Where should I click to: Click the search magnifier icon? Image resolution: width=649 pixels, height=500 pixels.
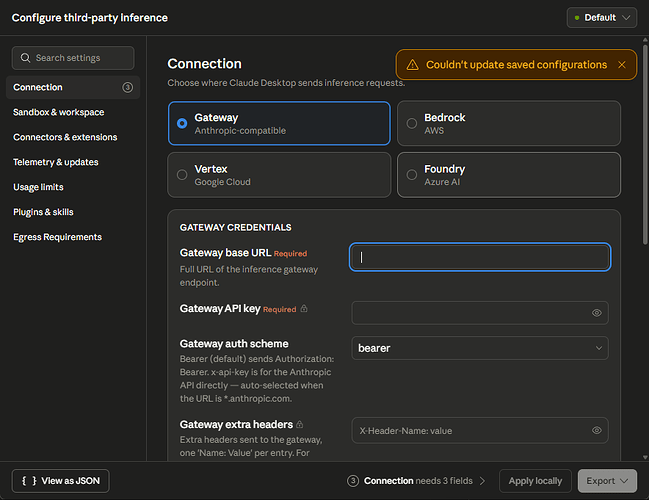click(x=25, y=58)
